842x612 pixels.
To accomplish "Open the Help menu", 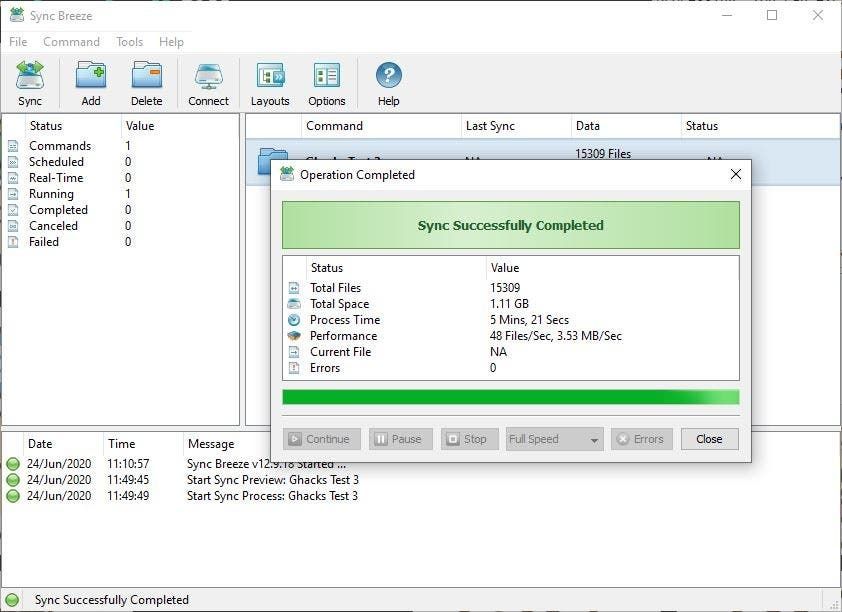I will point(171,42).
